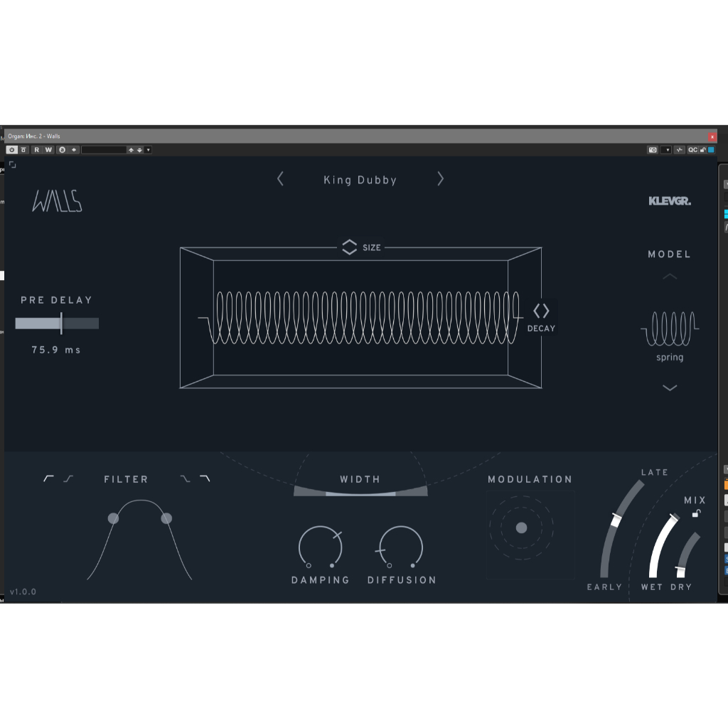Select the steep low-cut filter shape icon
The image size is (728, 728).
[48, 478]
